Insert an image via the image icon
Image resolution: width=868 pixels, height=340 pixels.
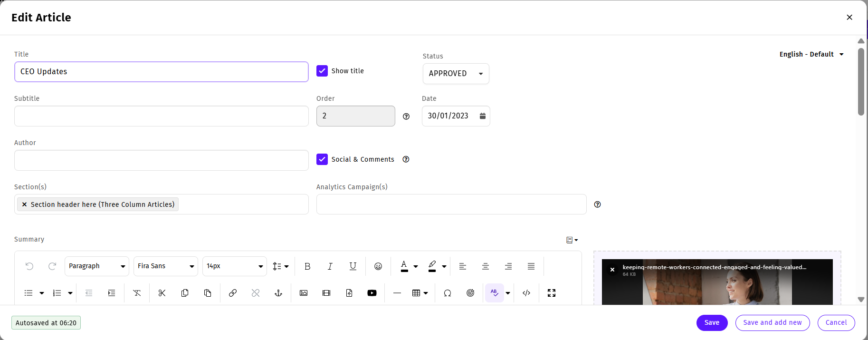coord(304,293)
